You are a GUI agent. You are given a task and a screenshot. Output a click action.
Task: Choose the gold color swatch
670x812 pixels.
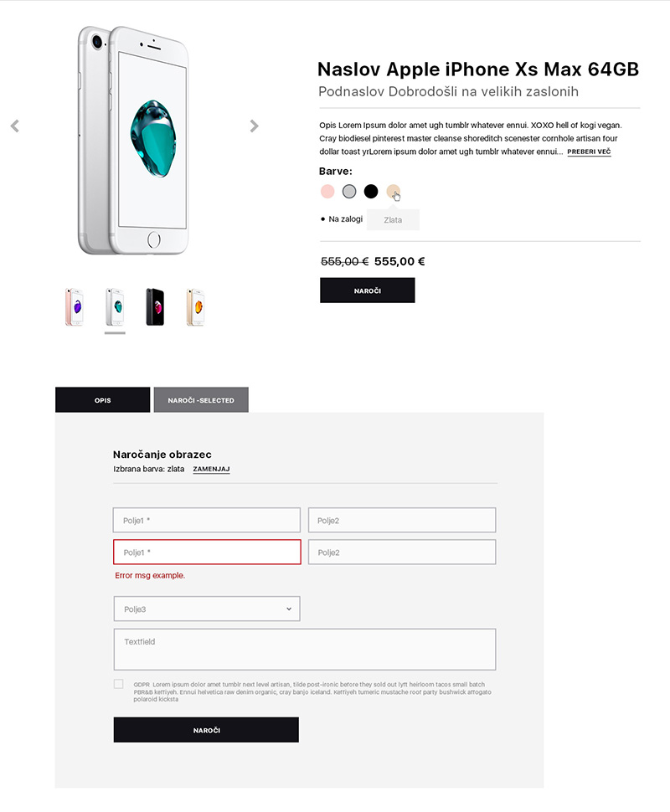pos(393,192)
